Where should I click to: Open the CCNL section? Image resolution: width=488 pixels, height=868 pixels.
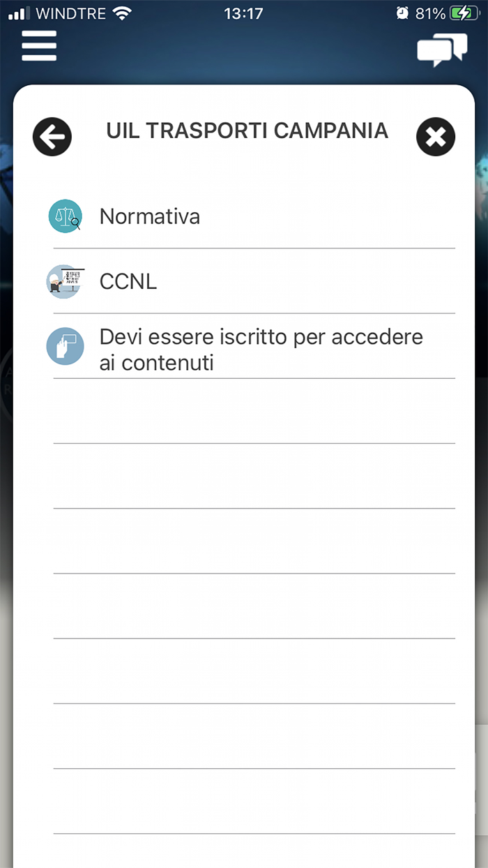tap(128, 281)
